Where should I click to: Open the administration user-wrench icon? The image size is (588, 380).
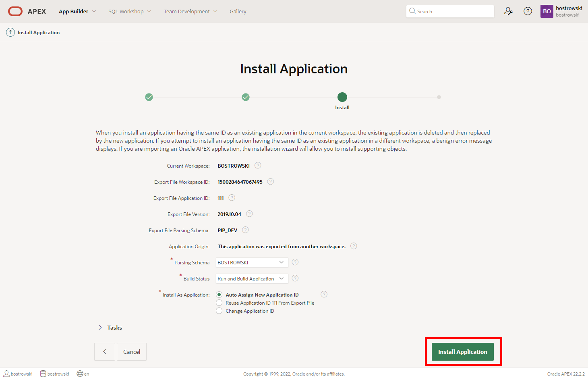[x=508, y=11]
